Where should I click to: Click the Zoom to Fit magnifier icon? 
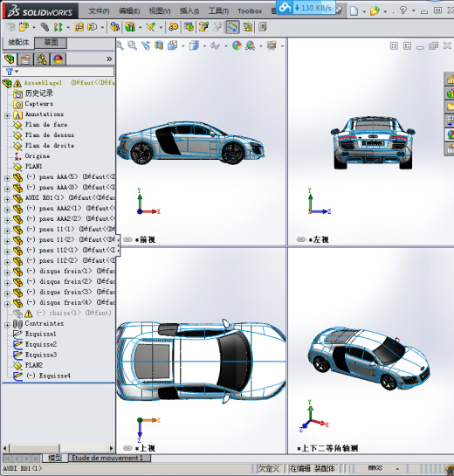pos(120,45)
